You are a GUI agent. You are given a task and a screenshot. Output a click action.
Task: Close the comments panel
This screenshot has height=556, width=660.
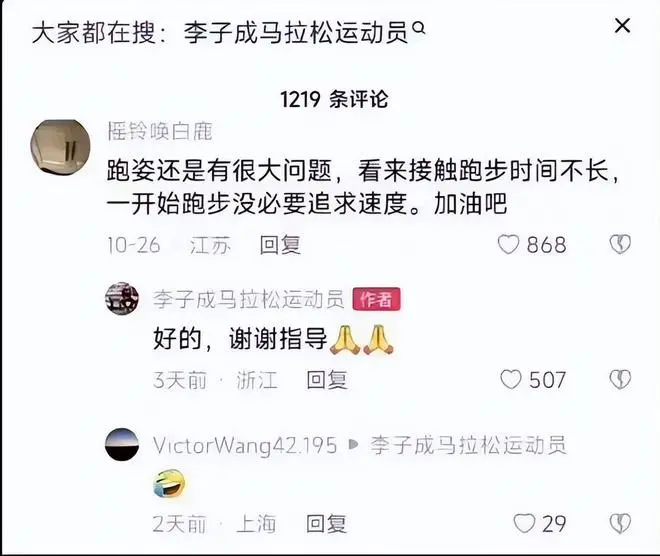point(623,26)
